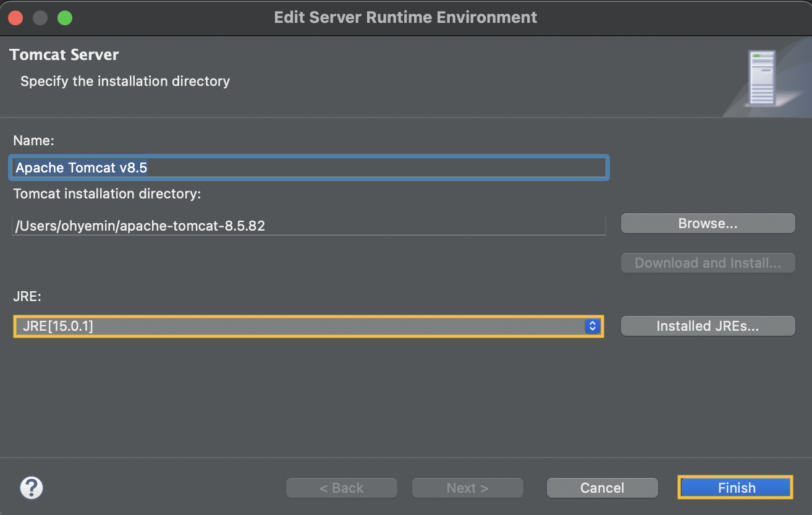Open the JRE selection dropdown

point(308,326)
